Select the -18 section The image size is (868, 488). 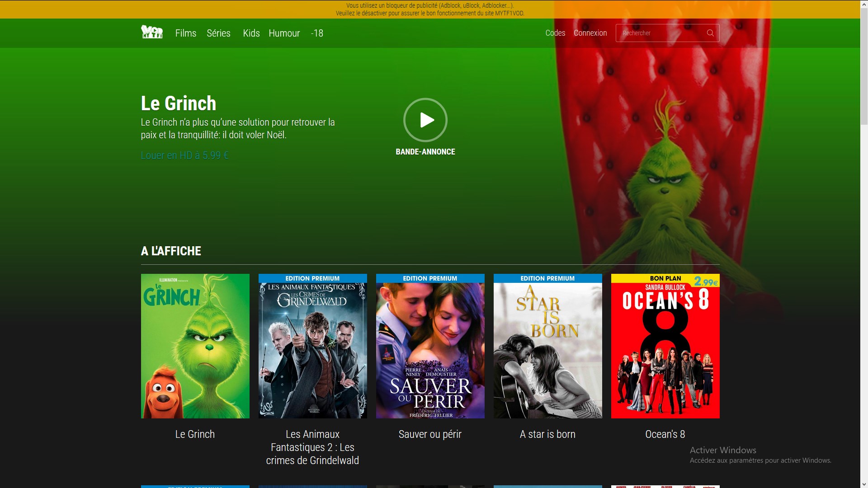(x=317, y=33)
